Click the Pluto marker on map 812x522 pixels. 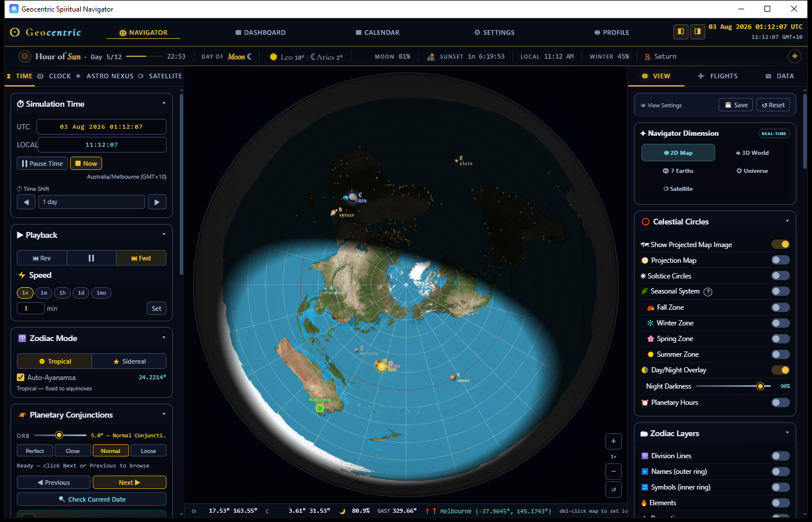click(458, 161)
